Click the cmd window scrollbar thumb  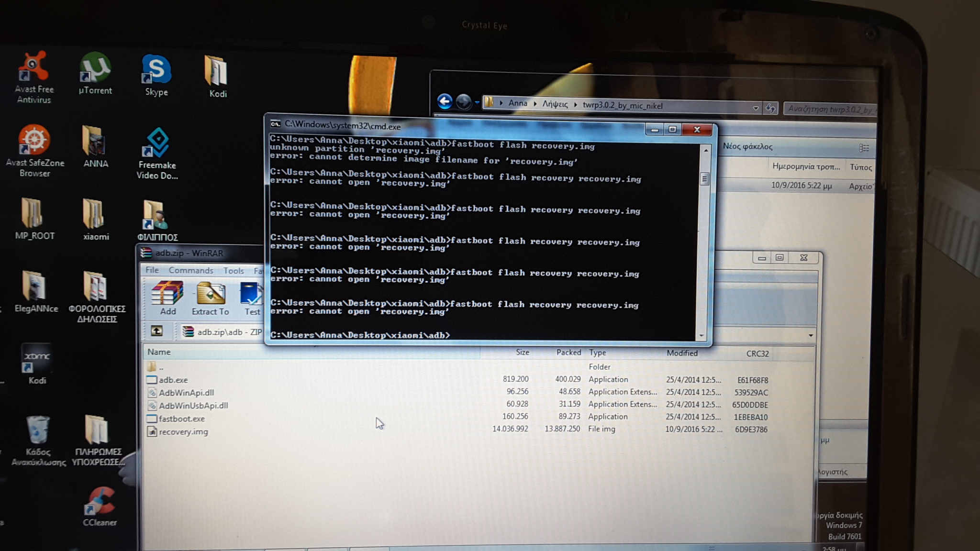[x=704, y=179]
